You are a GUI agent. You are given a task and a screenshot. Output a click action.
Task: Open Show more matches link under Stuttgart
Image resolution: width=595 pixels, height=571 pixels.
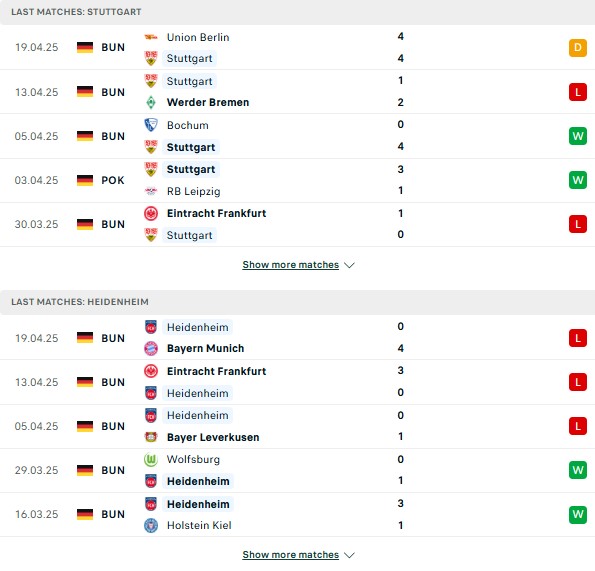click(x=291, y=264)
